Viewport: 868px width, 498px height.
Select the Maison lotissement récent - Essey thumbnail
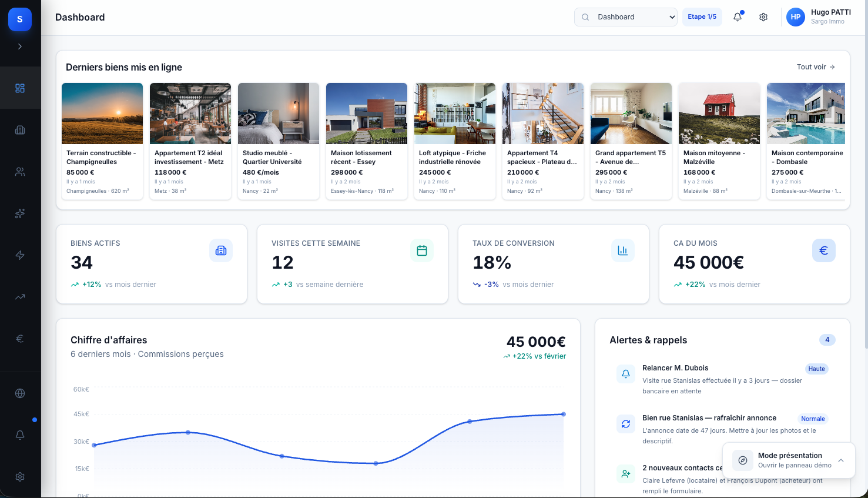366,113
